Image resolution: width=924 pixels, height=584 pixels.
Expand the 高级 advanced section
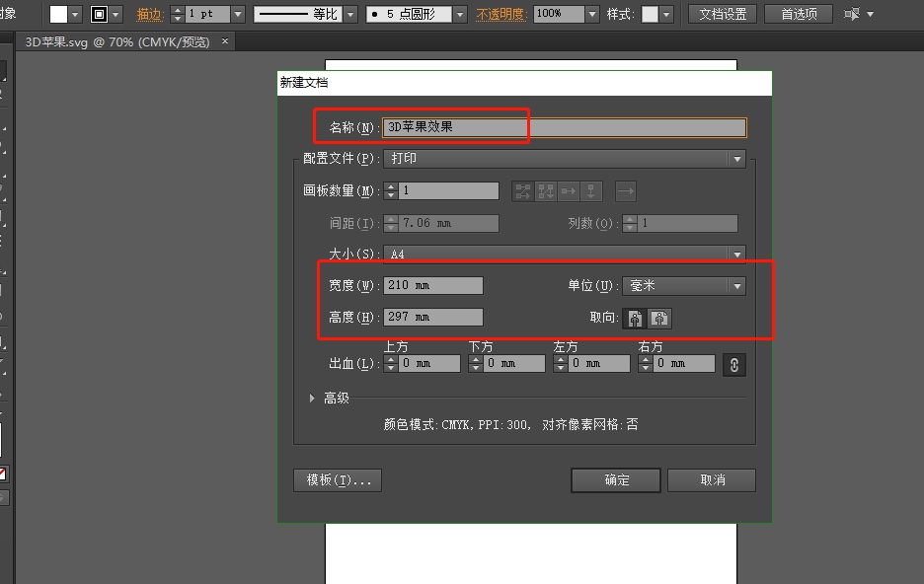tap(312, 397)
